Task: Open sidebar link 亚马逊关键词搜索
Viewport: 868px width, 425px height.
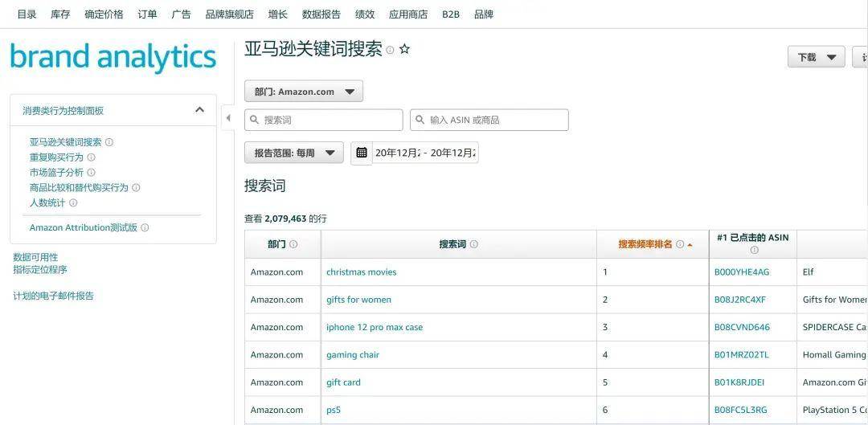Action: (x=66, y=142)
